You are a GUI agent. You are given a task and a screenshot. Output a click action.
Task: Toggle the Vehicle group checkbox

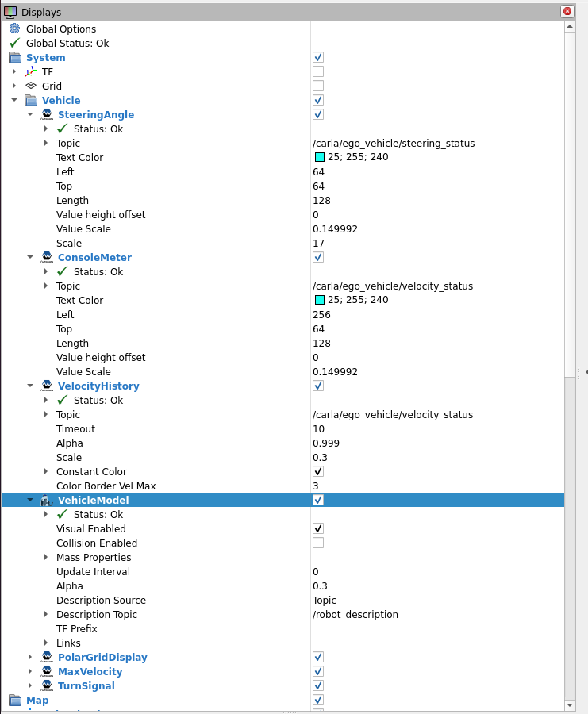[x=318, y=100]
